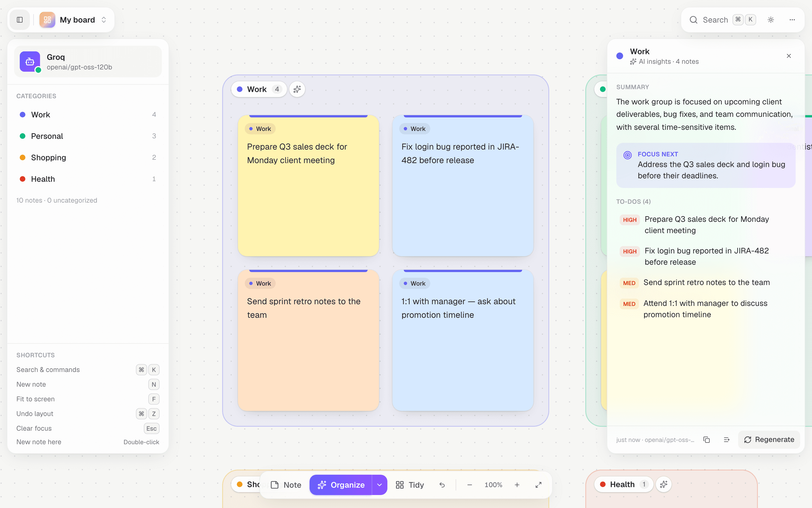812x508 pixels.
Task: Select the Personal category in sidebar
Action: click(x=88, y=136)
